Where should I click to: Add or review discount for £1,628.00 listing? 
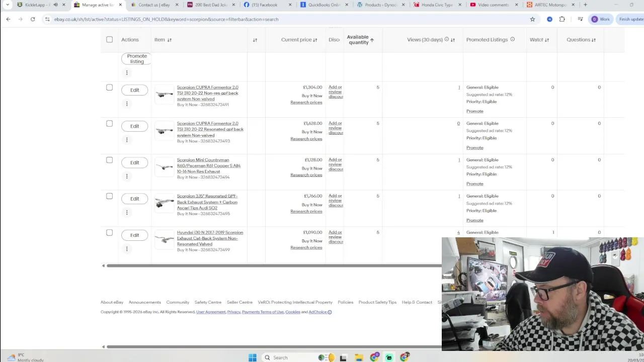tap(336, 128)
